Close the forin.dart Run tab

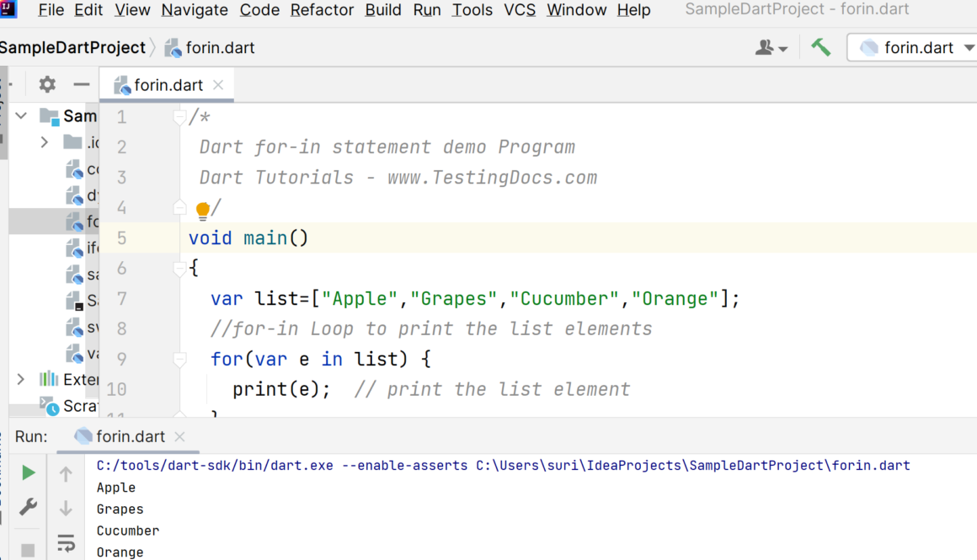[179, 436]
